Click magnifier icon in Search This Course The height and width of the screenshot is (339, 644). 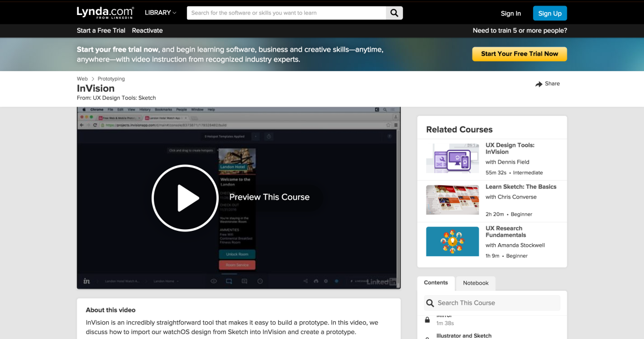click(430, 303)
